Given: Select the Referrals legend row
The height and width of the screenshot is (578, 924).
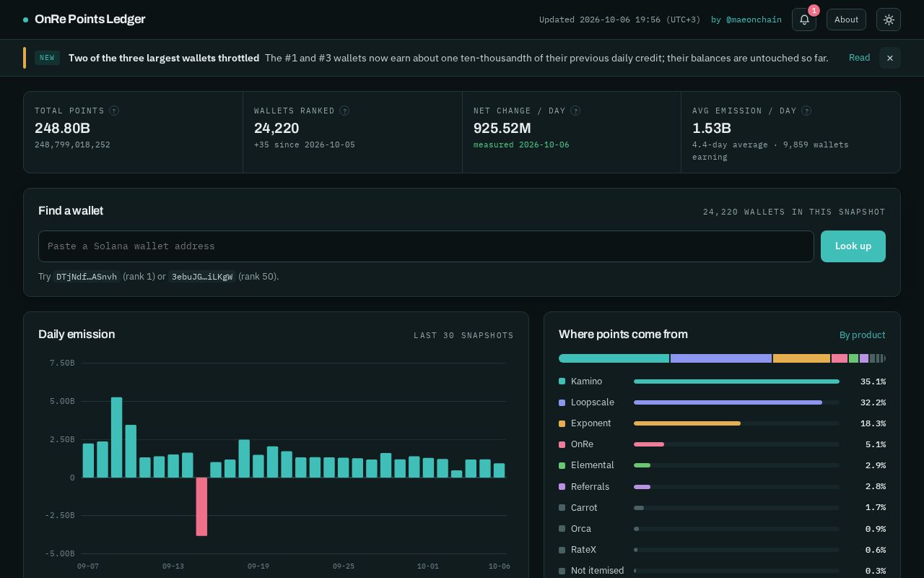Looking at the screenshot, I should 722,487.
